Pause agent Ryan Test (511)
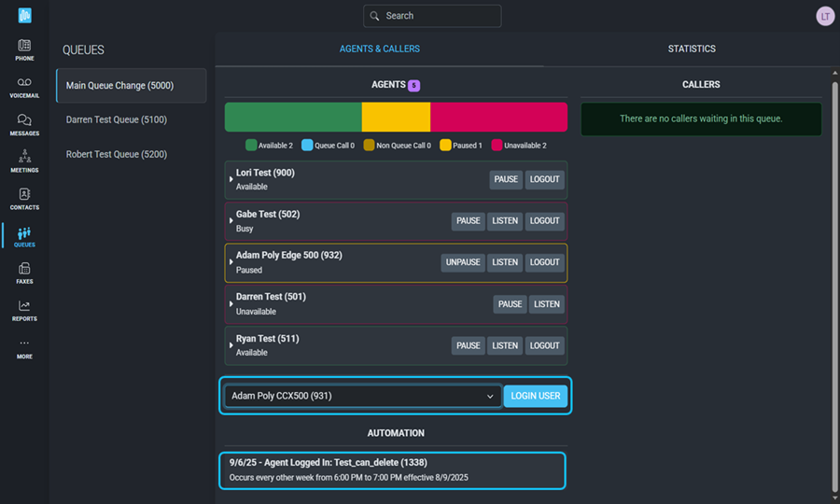 click(x=469, y=345)
